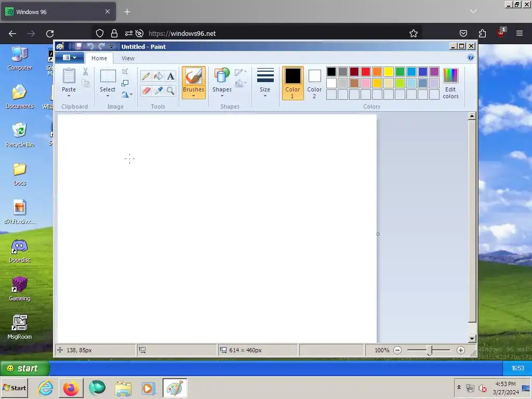Select the Color picker eyedropper
This screenshot has width=532, height=399.
pos(158,90)
